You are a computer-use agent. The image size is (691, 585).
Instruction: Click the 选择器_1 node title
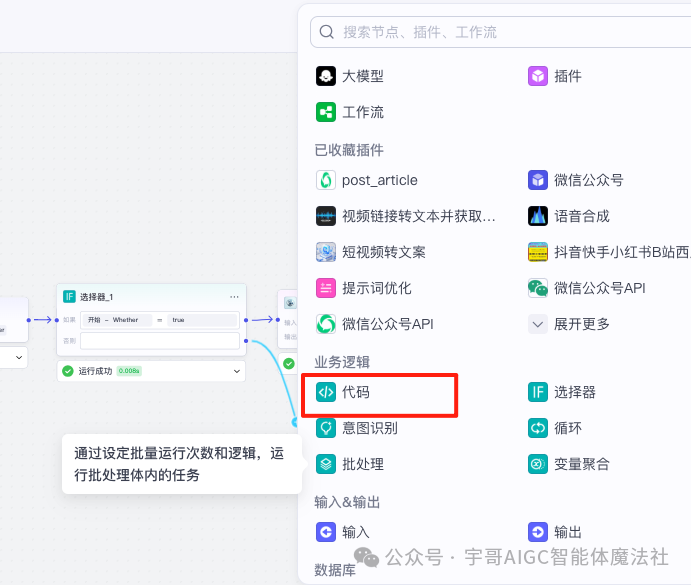(x=97, y=297)
